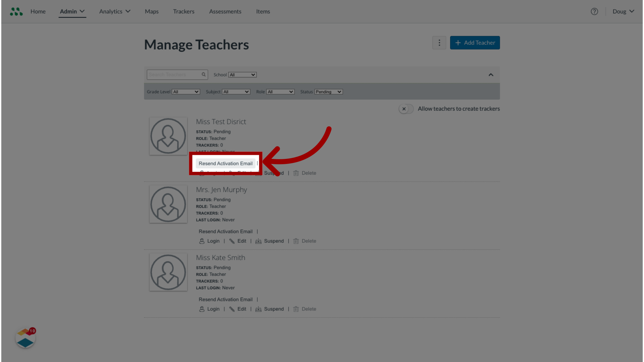Click Resend Activation Email for Miss Test Disrict
644x362 pixels.
coord(226,163)
